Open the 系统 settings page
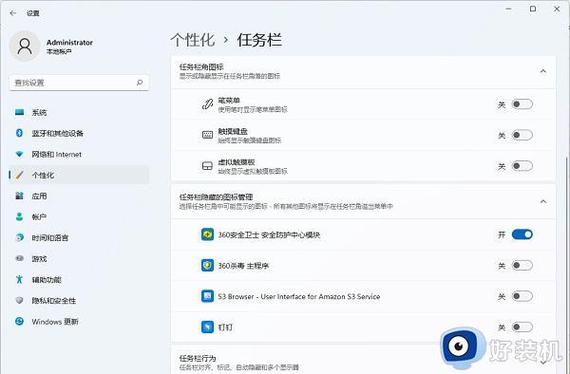Screen dimensions: 570x374 coord(79,112)
